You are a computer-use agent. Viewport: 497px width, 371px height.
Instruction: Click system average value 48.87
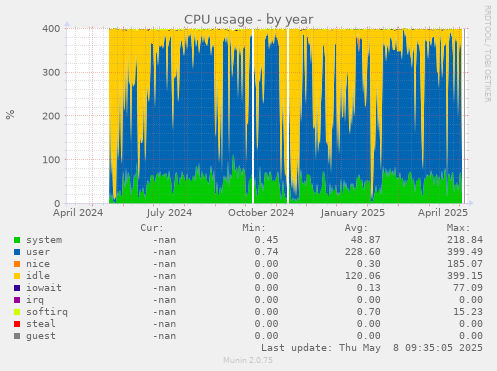365,240
